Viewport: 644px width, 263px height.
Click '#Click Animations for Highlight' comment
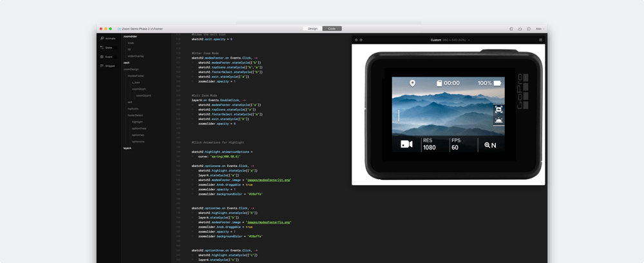218,142
